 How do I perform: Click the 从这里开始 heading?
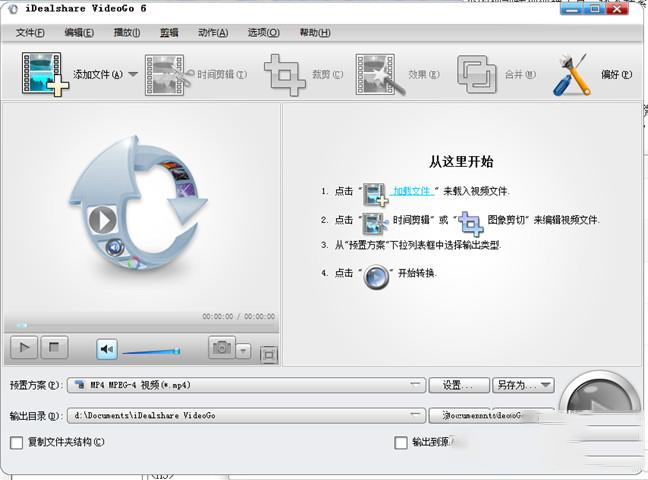[461, 162]
